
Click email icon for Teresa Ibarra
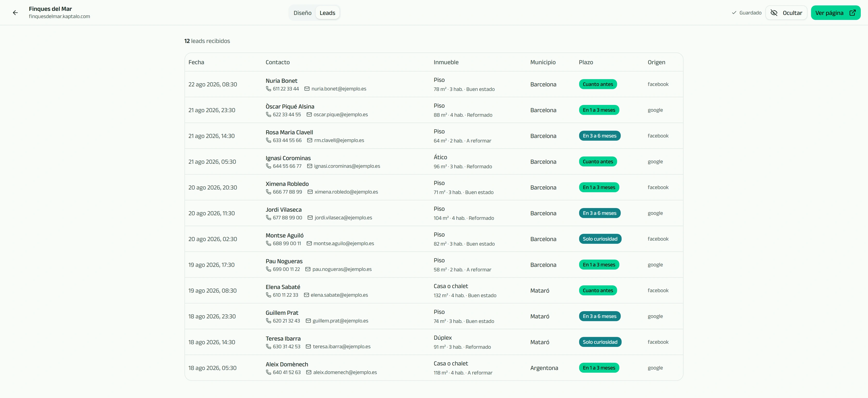tap(308, 346)
